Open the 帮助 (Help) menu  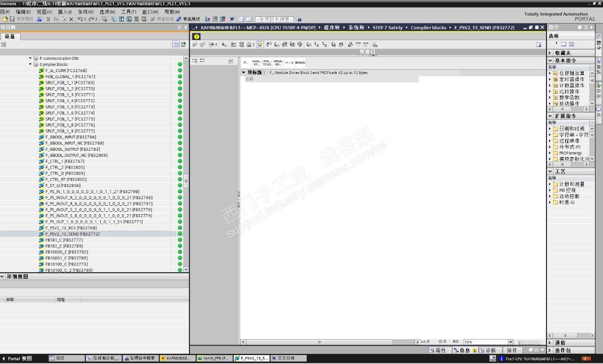point(172,12)
